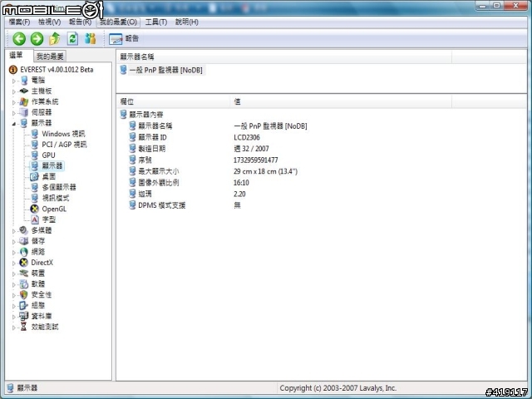The height and width of the screenshot is (399, 532).
Task: Click the Up folder arrow icon
Action: point(55,39)
